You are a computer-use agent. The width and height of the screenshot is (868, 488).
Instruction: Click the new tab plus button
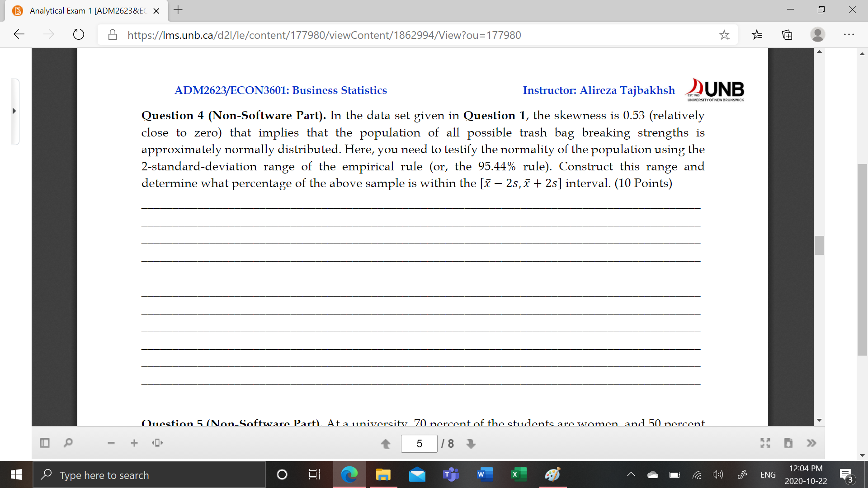point(181,10)
